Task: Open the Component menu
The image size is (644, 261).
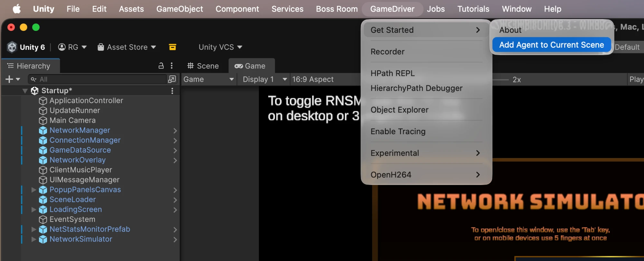Action: pyautogui.click(x=237, y=9)
